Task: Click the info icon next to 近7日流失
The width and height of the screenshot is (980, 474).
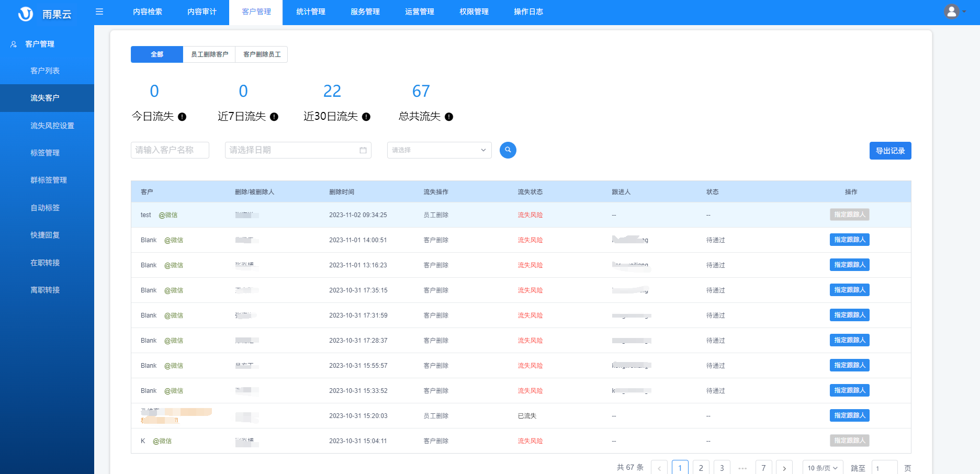Action: (274, 117)
